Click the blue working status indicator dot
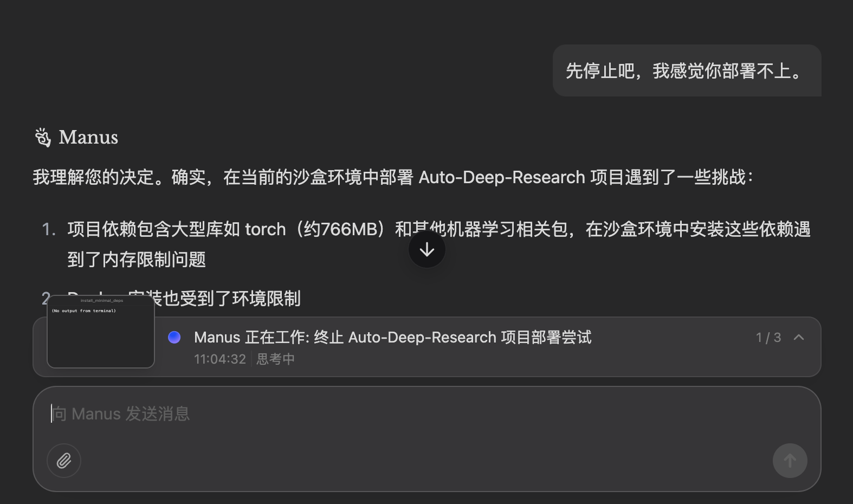 click(x=175, y=337)
